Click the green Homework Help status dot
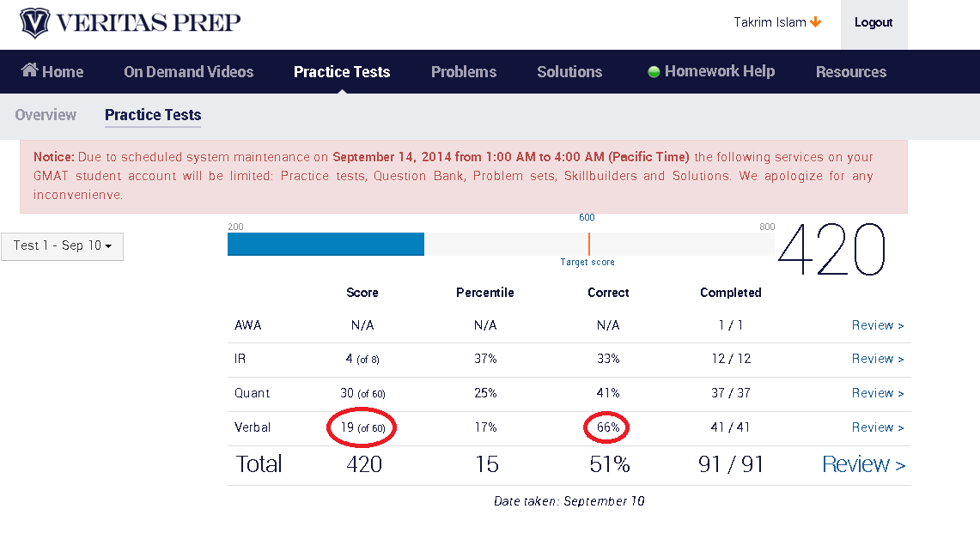The image size is (980, 533). [x=654, y=72]
